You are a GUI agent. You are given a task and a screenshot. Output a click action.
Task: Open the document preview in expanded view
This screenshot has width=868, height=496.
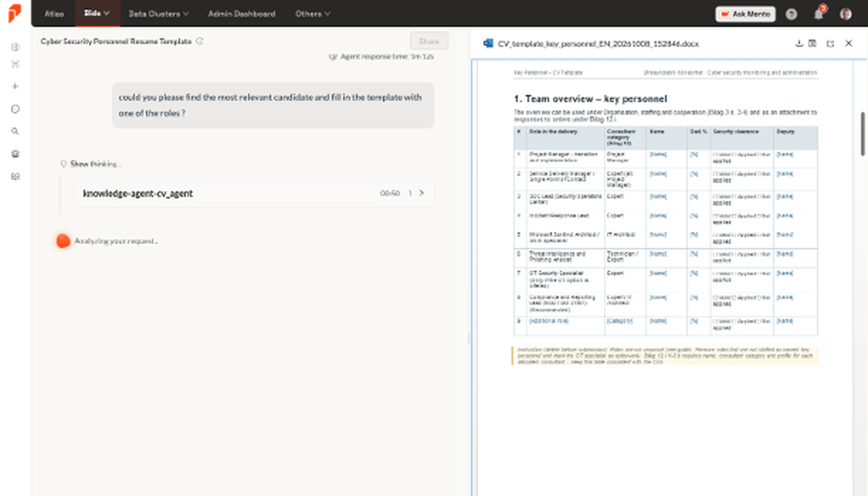tap(830, 44)
